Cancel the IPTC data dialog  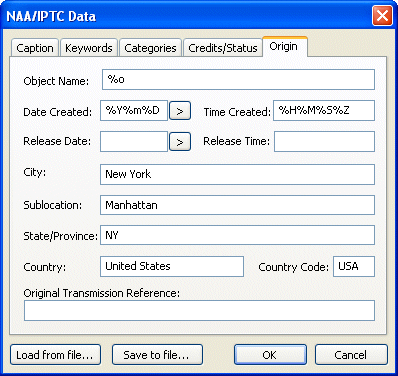coord(351,355)
